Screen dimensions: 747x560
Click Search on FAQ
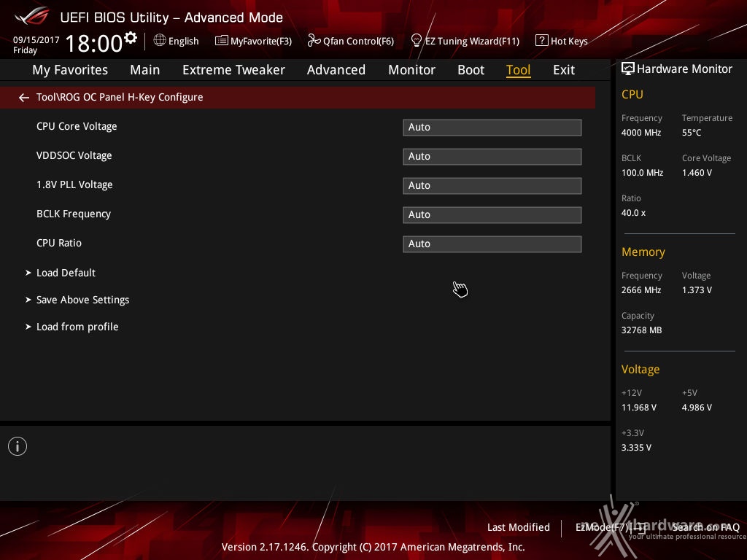706,527
